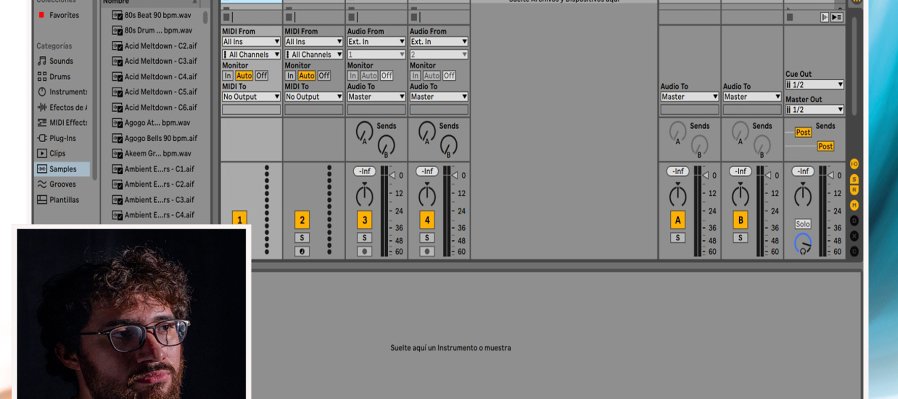Image resolution: width=898 pixels, height=399 pixels.
Task: Open Return B Audio To dropdown
Action: [752, 97]
